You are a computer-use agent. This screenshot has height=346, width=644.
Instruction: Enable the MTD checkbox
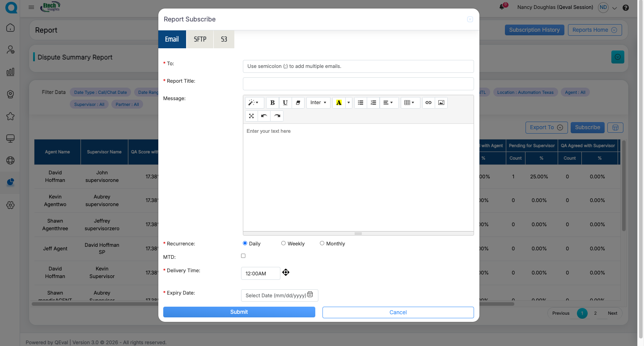(x=243, y=256)
